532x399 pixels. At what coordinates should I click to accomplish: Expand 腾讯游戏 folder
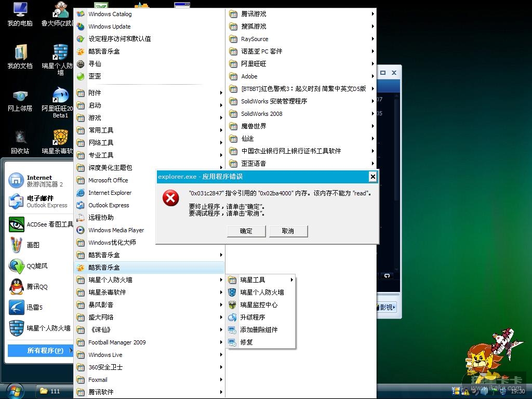[x=301, y=14]
